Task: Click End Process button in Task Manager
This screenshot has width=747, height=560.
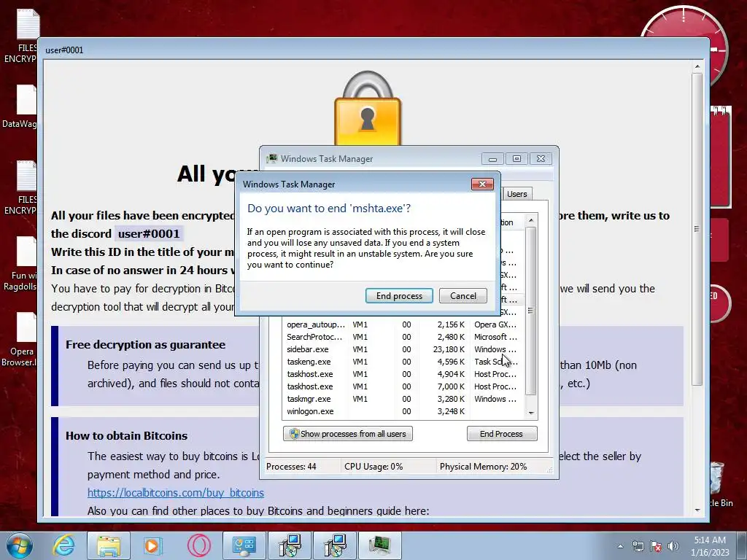Action: tap(502, 434)
